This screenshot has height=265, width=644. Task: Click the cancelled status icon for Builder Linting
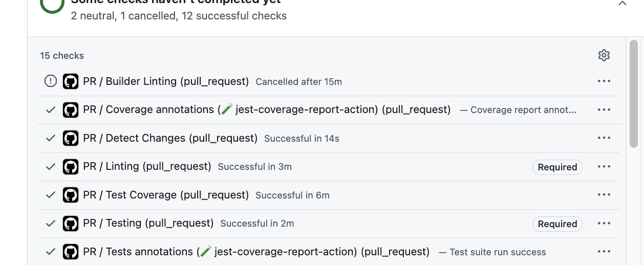tap(51, 81)
